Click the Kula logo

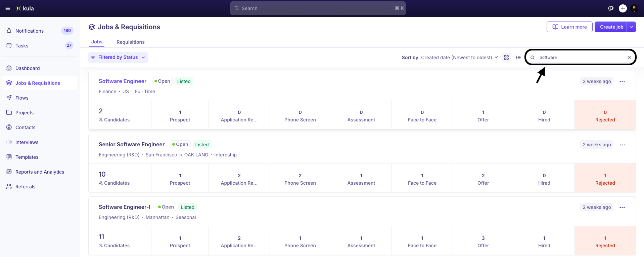pyautogui.click(x=25, y=8)
